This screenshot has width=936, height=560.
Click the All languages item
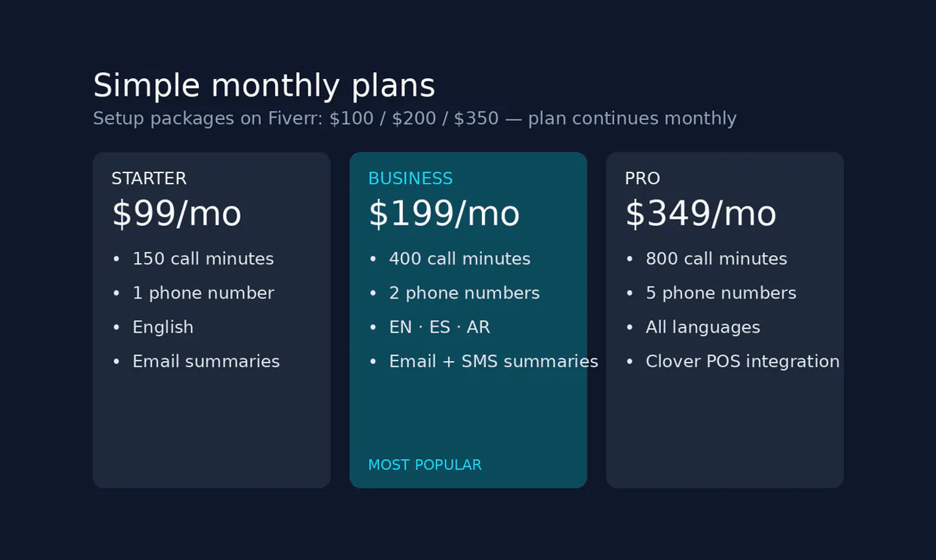pyautogui.click(x=702, y=328)
